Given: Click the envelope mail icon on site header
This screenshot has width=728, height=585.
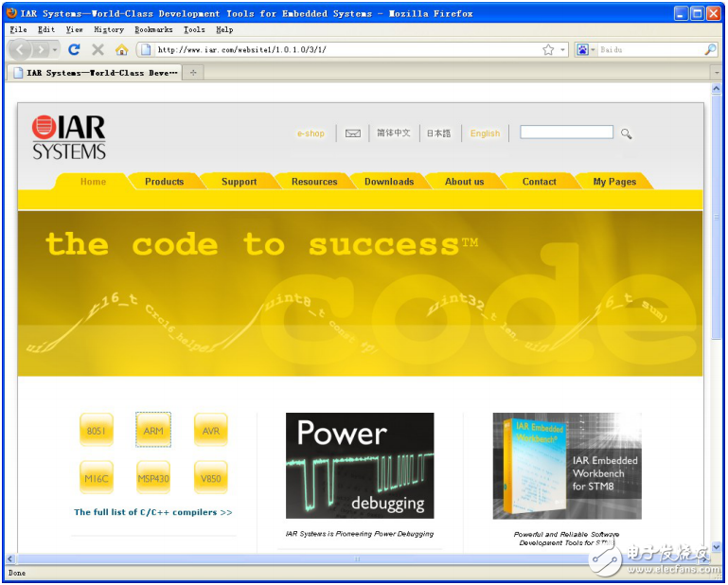Looking at the screenshot, I should [353, 133].
